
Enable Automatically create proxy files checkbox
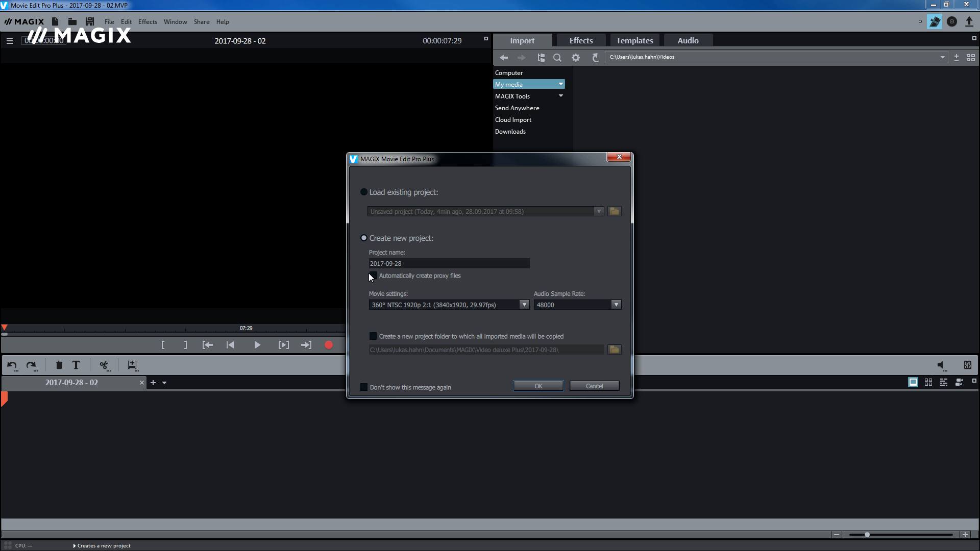click(x=372, y=275)
